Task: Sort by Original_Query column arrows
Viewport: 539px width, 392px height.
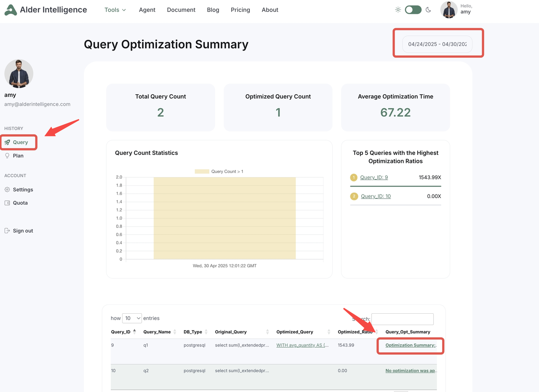Action: 268,332
